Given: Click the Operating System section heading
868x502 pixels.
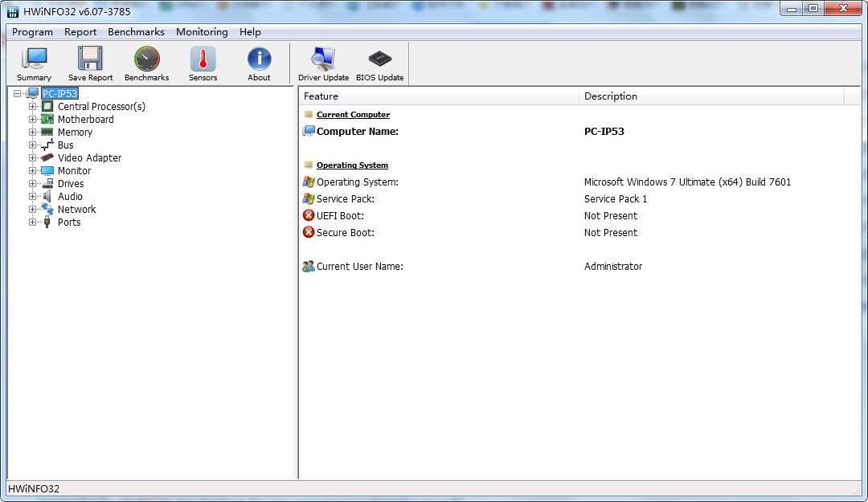Looking at the screenshot, I should click(352, 165).
